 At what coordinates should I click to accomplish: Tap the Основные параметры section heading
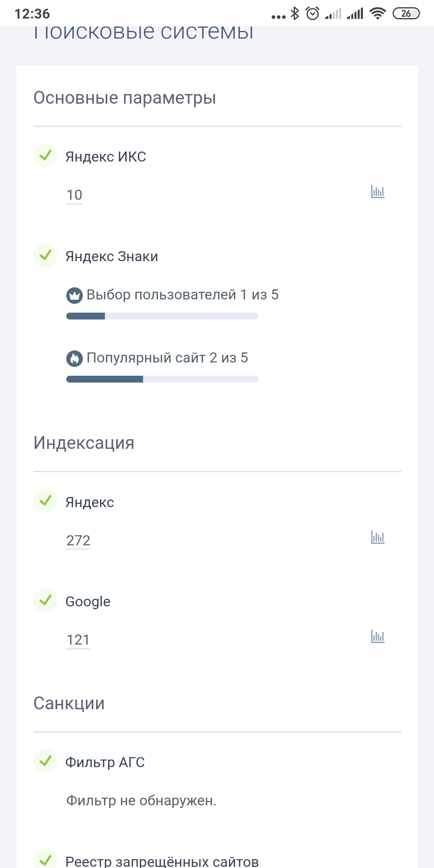point(125,98)
